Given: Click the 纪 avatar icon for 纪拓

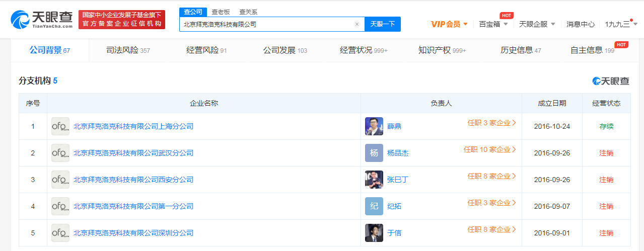Looking at the screenshot, I should point(374,206).
